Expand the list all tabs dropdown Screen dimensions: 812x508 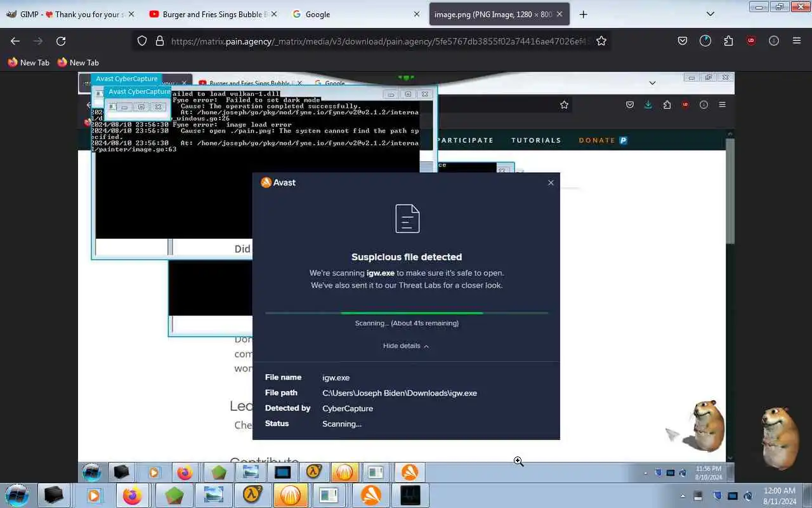click(710, 14)
